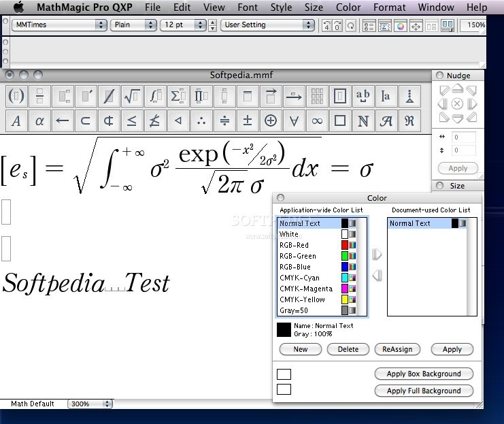Open the Window menu

click(436, 7)
